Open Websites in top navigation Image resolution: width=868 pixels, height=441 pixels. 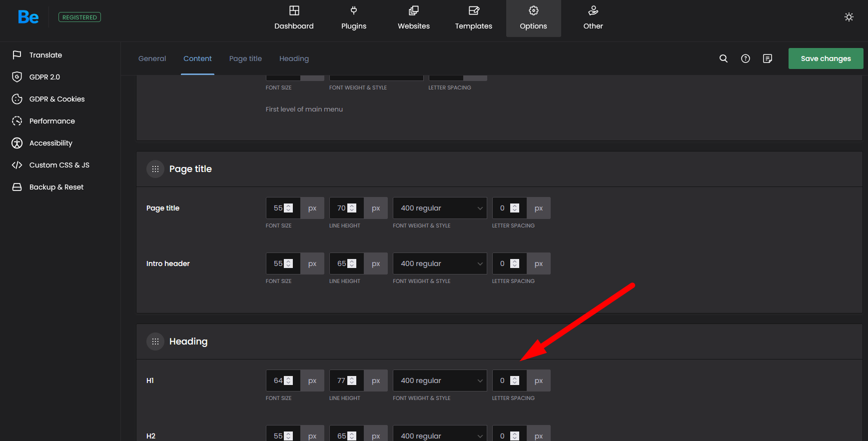tap(413, 18)
